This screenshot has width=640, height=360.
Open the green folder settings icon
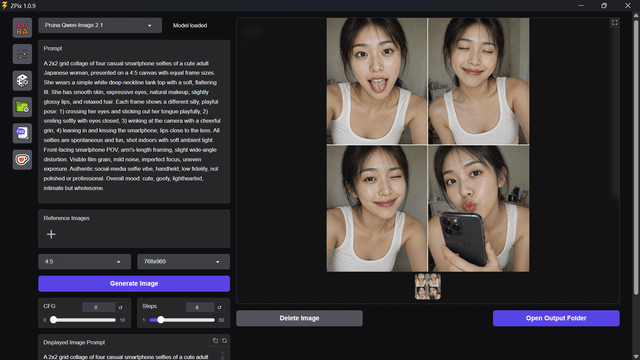pos(22,107)
